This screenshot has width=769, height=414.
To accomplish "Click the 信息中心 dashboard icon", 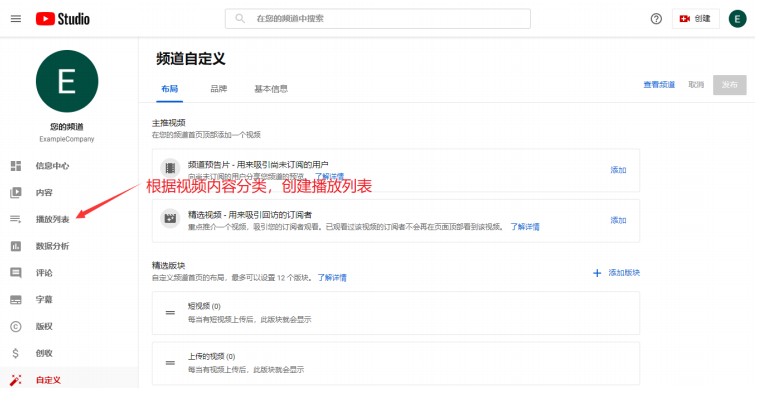I will (x=16, y=166).
